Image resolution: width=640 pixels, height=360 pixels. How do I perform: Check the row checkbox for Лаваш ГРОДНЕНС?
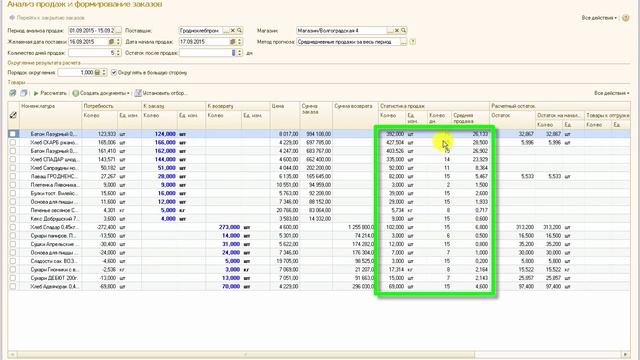click(13, 176)
